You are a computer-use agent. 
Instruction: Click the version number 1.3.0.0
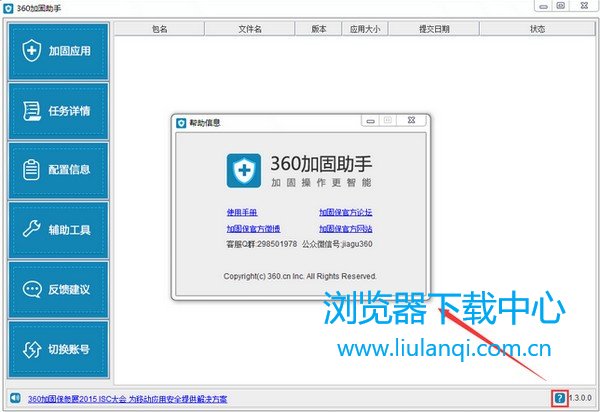click(x=580, y=398)
